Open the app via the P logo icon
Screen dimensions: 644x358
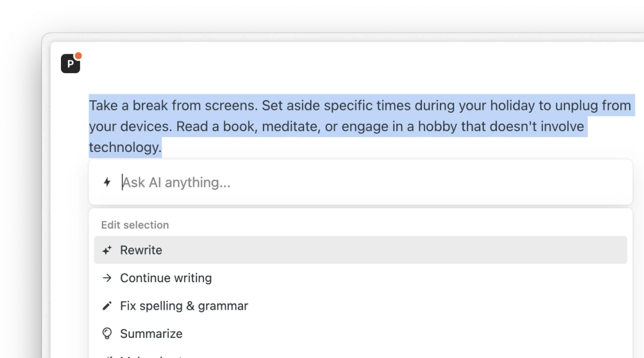70,63
